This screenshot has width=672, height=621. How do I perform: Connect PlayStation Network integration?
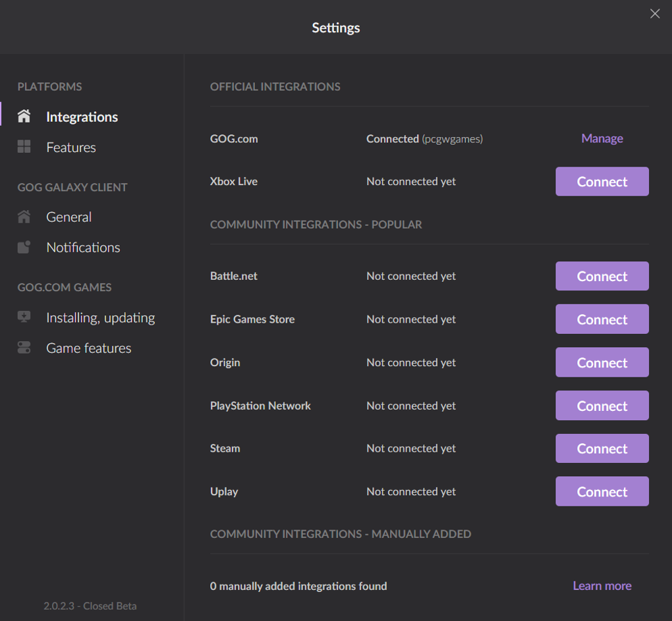tap(602, 406)
